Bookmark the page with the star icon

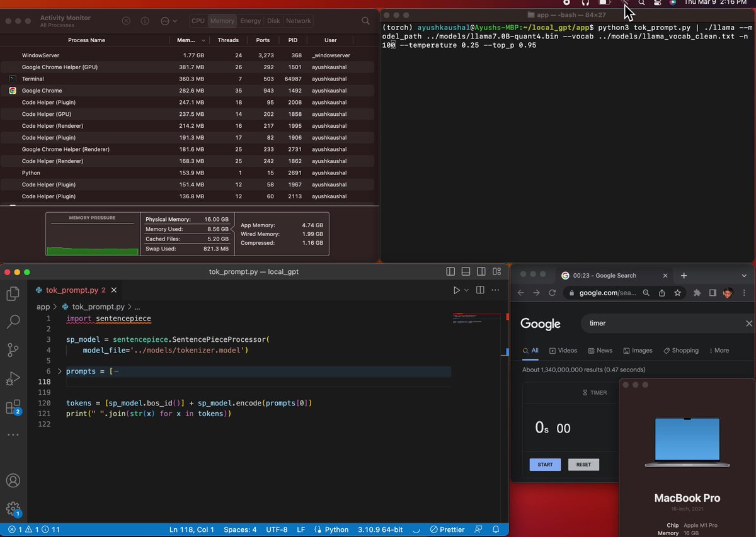[678, 293]
